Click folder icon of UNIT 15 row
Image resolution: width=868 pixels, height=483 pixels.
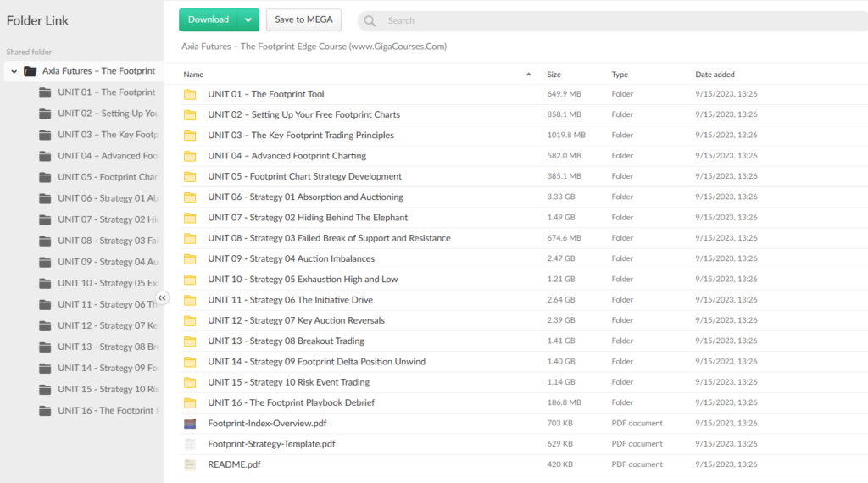(190, 382)
